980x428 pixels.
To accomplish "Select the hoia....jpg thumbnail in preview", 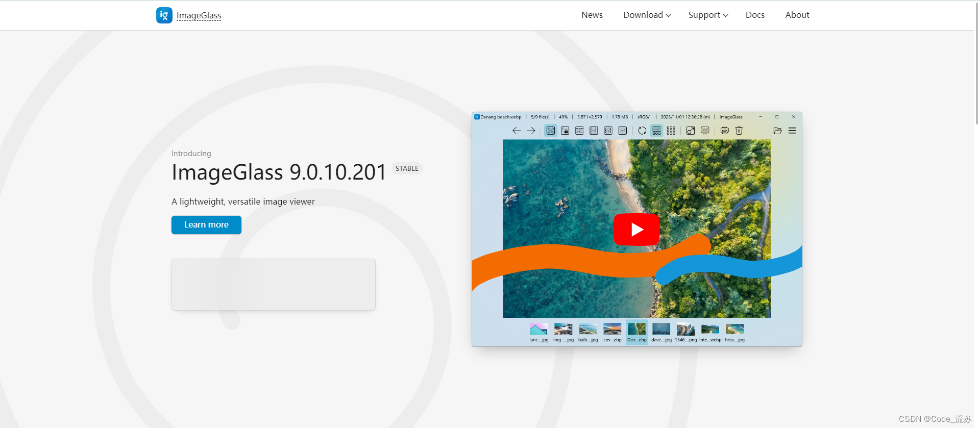I will click(734, 332).
